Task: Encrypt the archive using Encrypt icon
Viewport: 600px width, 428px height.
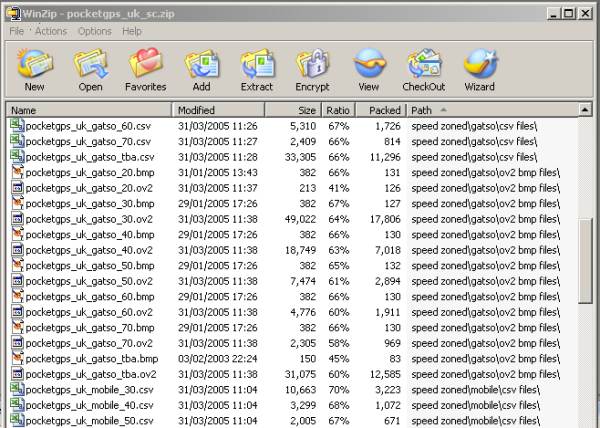Action: [x=312, y=64]
